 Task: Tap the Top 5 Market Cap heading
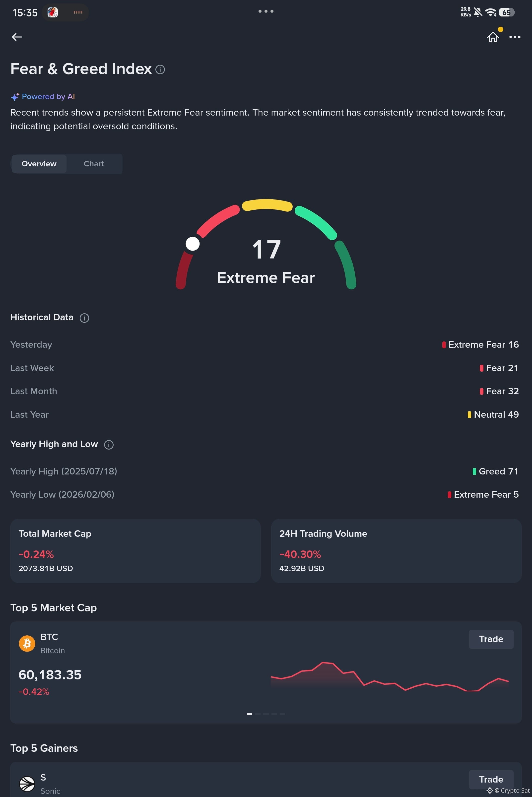(54, 608)
